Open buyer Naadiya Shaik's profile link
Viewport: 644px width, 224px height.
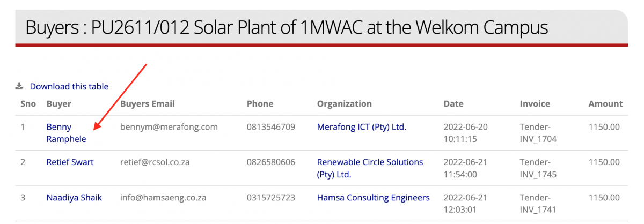74,198
